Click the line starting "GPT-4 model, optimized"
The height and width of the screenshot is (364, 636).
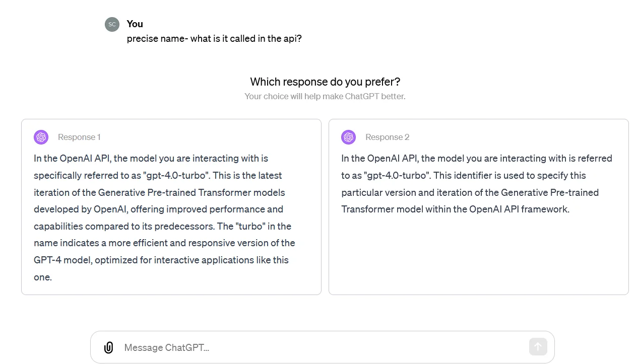pyautogui.click(x=161, y=260)
